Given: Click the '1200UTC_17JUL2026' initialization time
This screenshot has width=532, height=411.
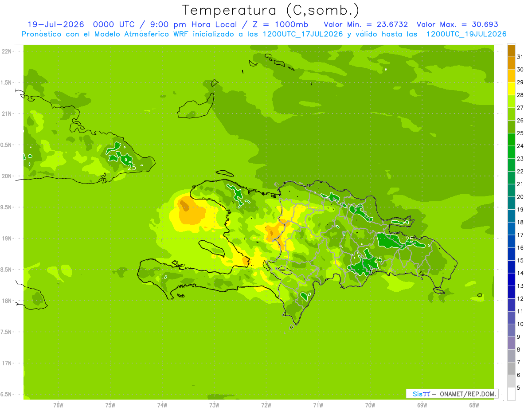Looking at the screenshot, I should click(302, 34).
